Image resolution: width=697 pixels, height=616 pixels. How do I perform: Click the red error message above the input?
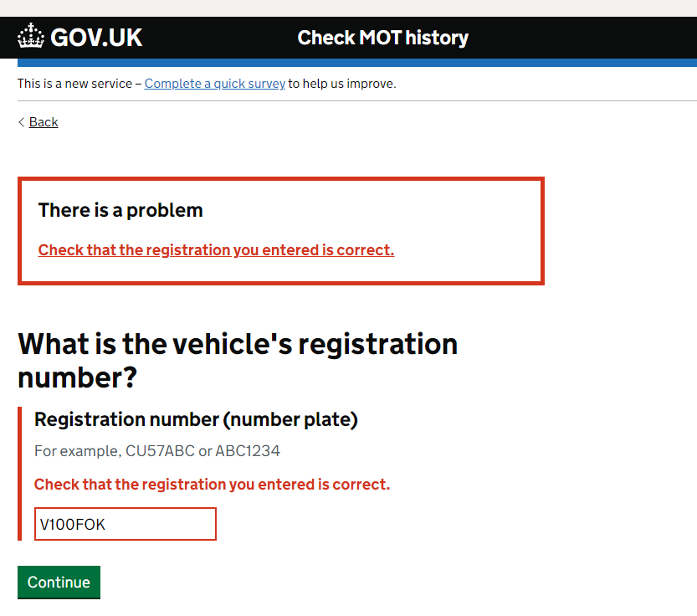(212, 485)
